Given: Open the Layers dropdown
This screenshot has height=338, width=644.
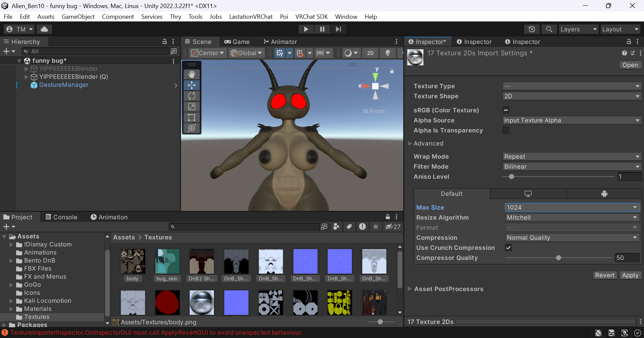Looking at the screenshot, I should pyautogui.click(x=579, y=29).
